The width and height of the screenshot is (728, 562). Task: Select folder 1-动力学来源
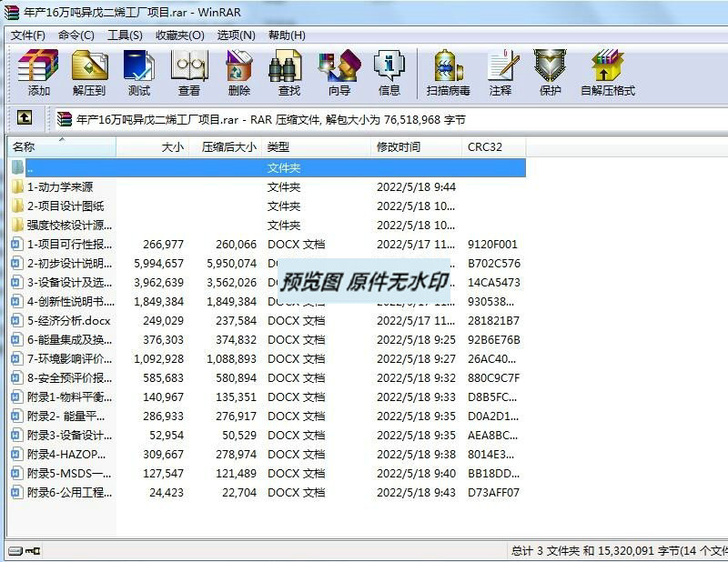pos(268,186)
